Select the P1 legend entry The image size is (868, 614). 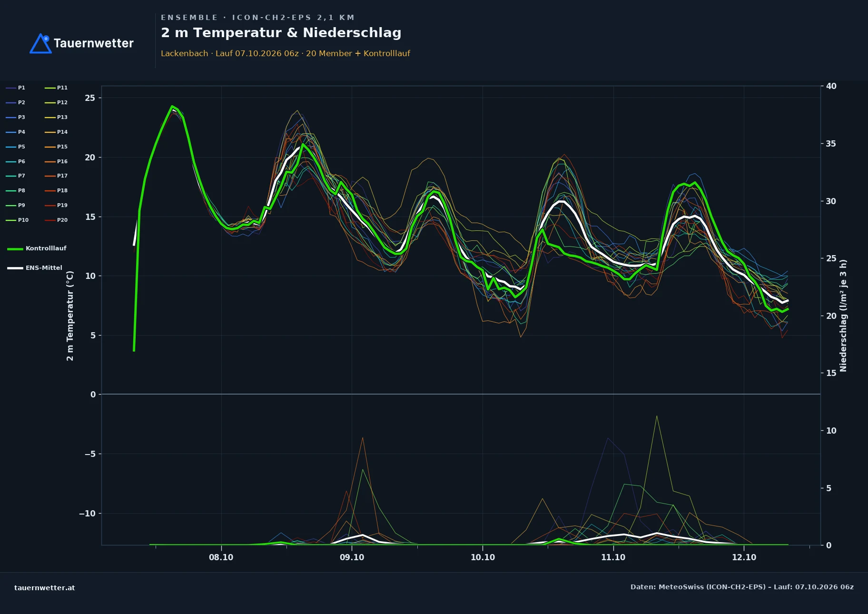click(16, 88)
